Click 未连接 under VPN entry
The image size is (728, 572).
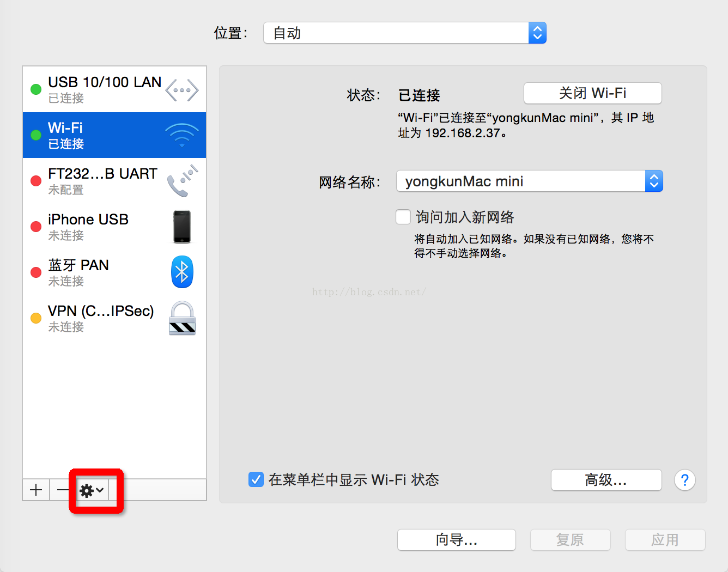66,327
